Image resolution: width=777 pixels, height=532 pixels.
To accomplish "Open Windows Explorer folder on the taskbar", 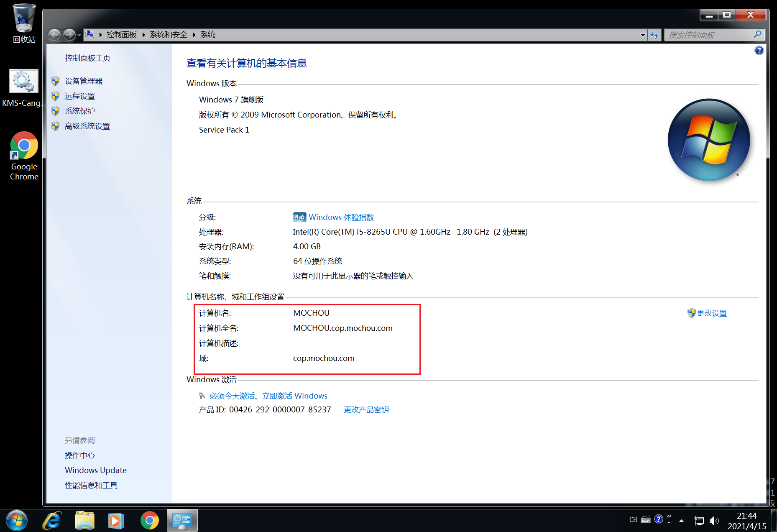I will pyautogui.click(x=84, y=521).
